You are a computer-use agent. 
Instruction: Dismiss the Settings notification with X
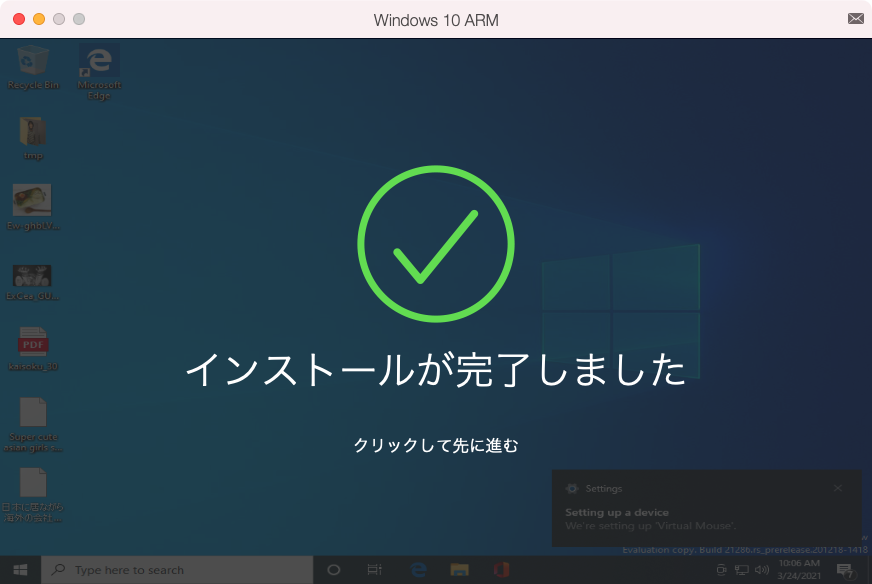point(838,488)
